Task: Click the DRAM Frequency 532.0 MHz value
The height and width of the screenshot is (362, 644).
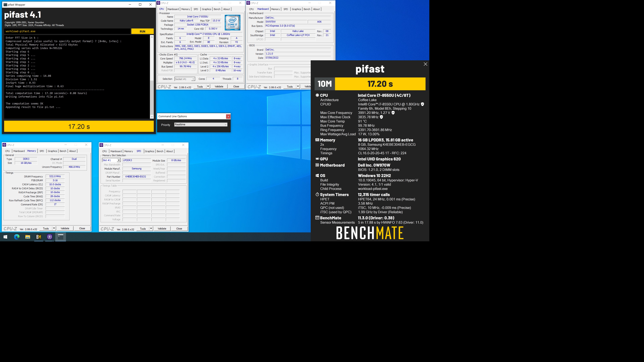Action: point(55,176)
